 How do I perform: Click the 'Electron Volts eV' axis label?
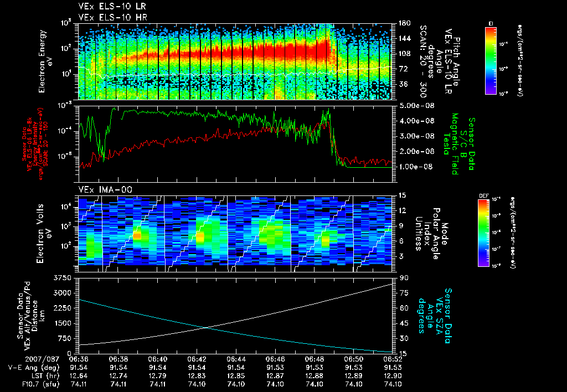click(x=43, y=234)
